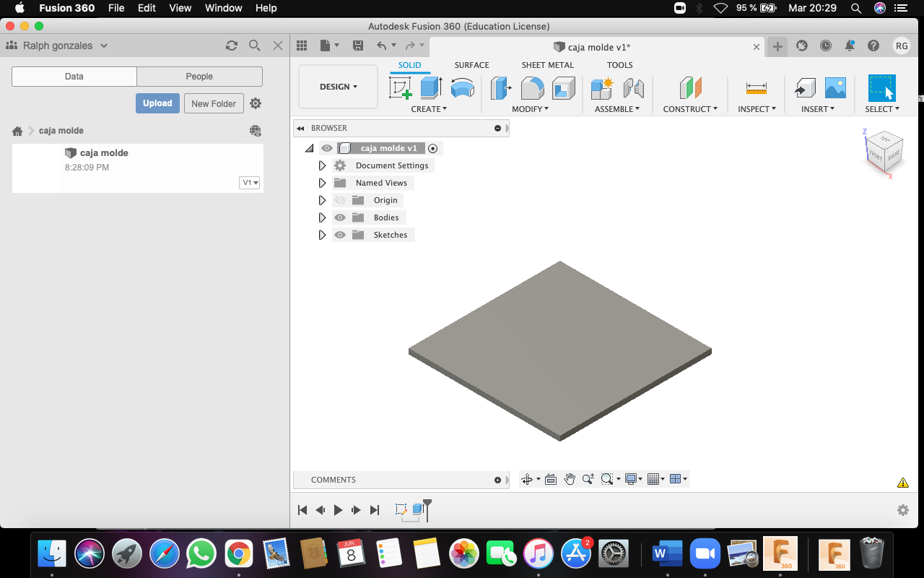Select the Press Pull tool
This screenshot has width=924, height=578.
pyautogui.click(x=501, y=88)
